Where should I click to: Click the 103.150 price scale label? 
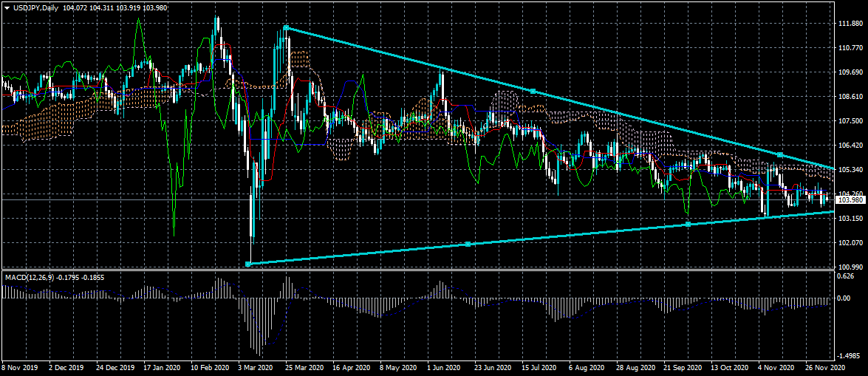coord(850,218)
